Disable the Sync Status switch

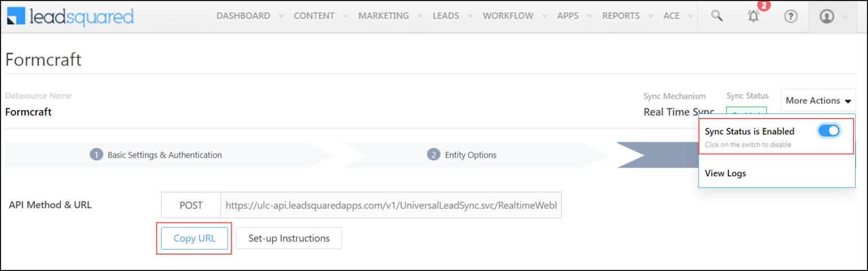click(x=829, y=131)
